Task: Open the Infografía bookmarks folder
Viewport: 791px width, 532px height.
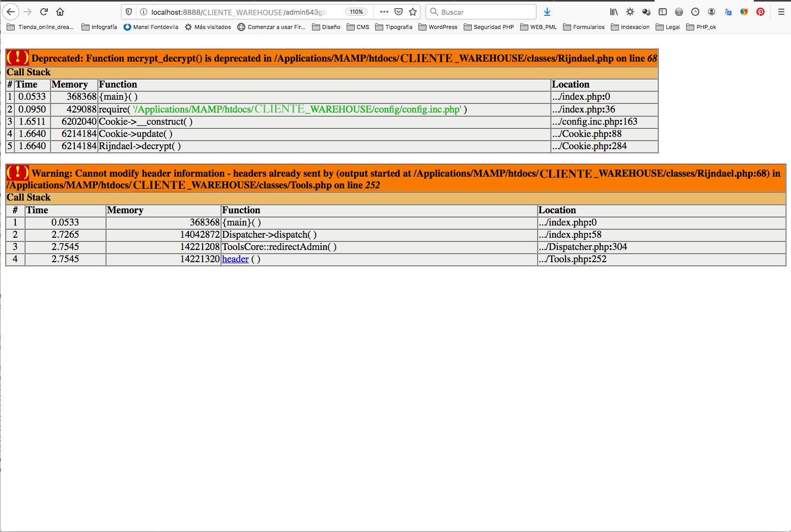Action: pos(99,27)
